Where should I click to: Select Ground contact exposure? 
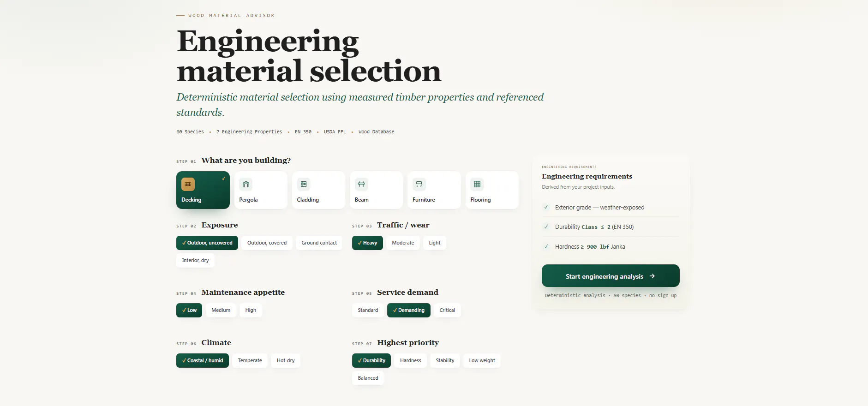tap(319, 243)
